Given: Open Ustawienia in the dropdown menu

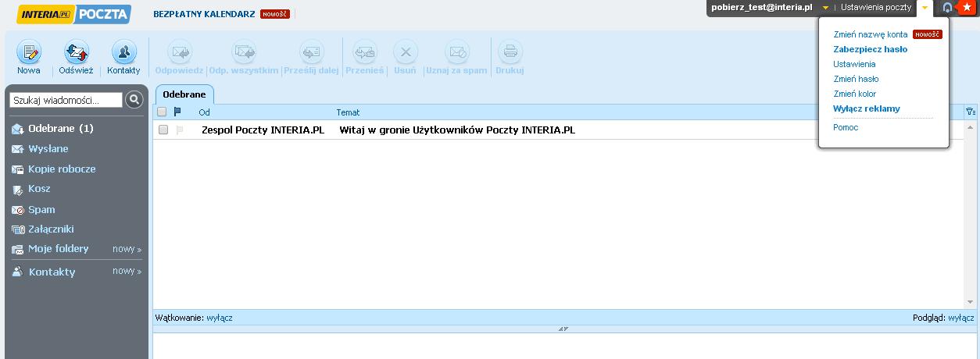Looking at the screenshot, I should pyautogui.click(x=854, y=64).
